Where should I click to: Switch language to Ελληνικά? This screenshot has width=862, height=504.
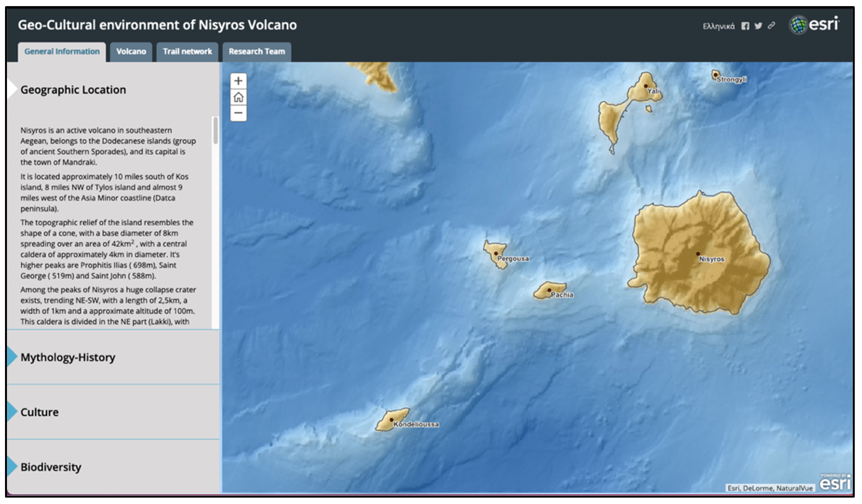718,26
